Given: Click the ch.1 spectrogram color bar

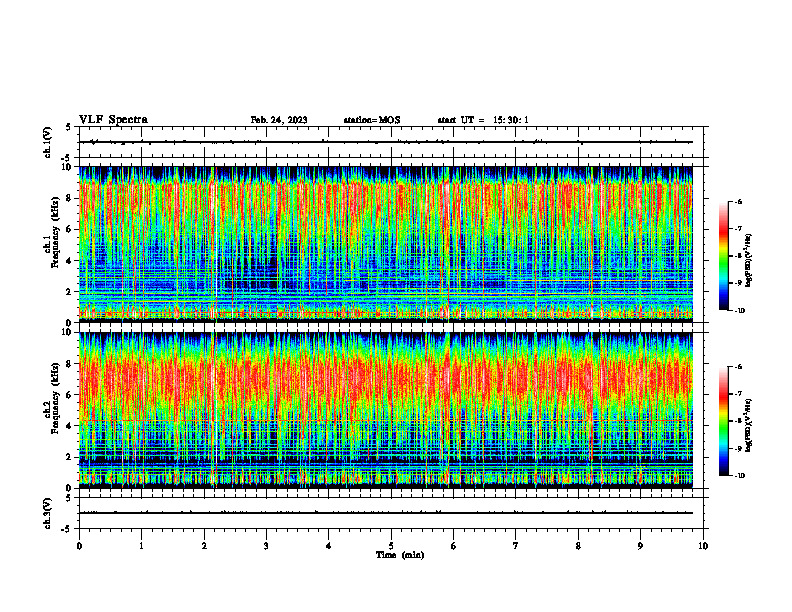Looking at the screenshot, I should click(x=724, y=256).
